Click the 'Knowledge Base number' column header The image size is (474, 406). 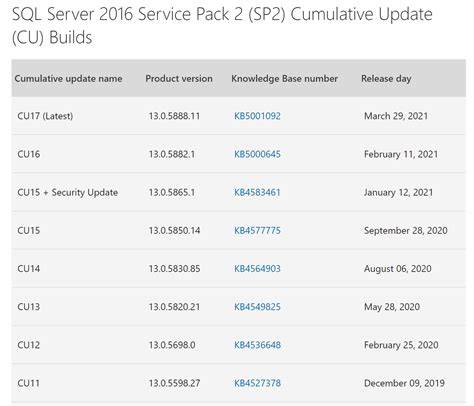coord(284,79)
